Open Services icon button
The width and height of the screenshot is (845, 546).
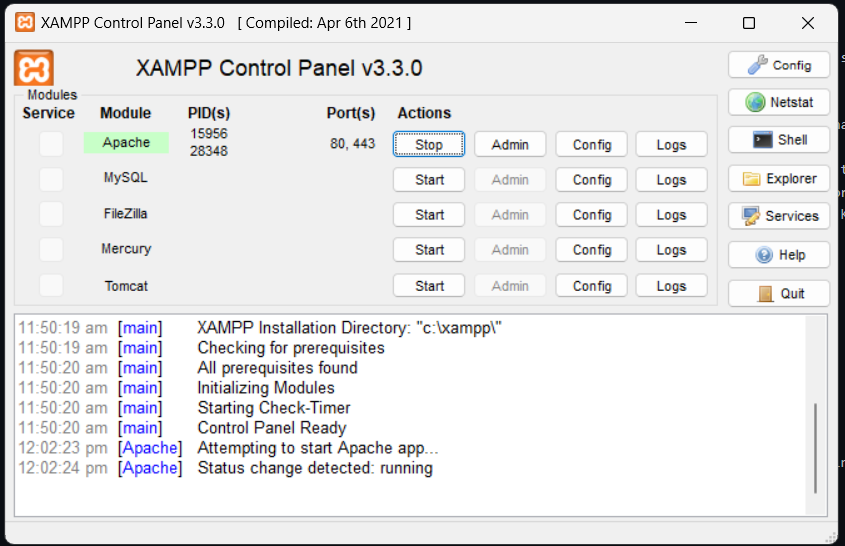[x=779, y=216]
